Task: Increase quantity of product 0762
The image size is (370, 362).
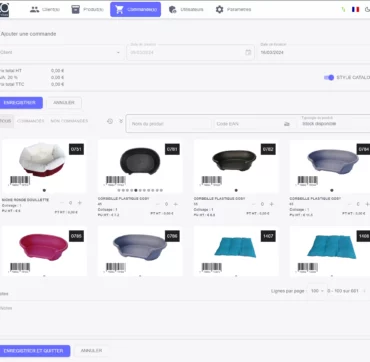Action: click(x=272, y=204)
